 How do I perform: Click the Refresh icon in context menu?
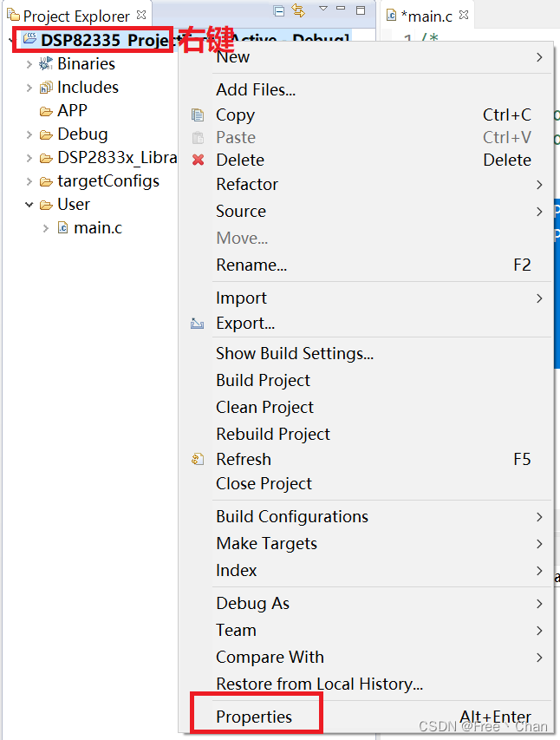click(x=198, y=459)
